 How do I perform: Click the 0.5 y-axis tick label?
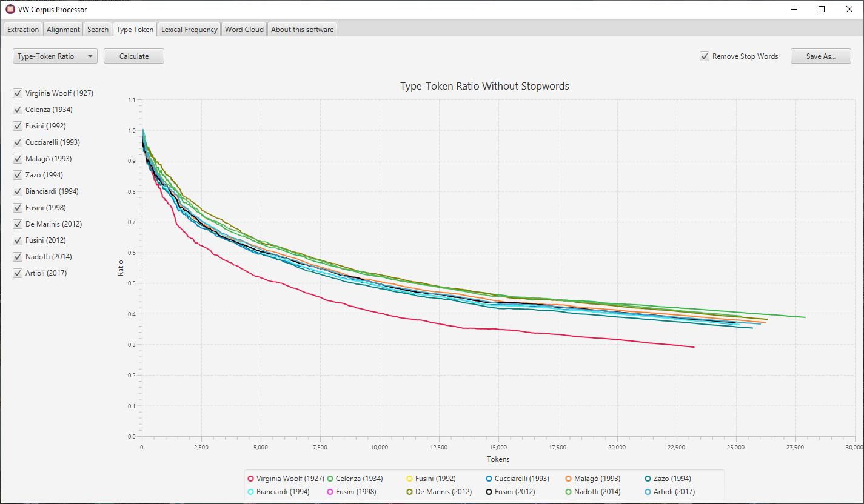click(x=132, y=283)
